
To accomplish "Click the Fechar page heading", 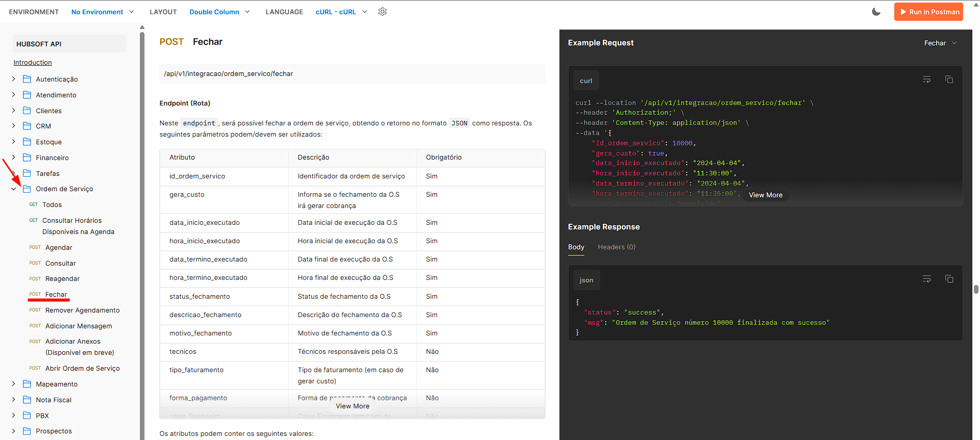I will 208,42.
